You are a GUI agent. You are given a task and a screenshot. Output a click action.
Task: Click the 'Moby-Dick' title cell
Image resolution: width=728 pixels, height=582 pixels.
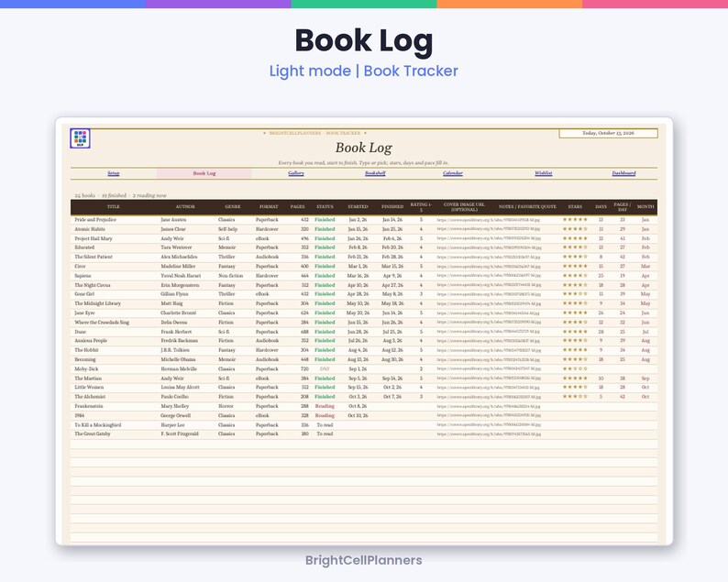click(x=86, y=369)
